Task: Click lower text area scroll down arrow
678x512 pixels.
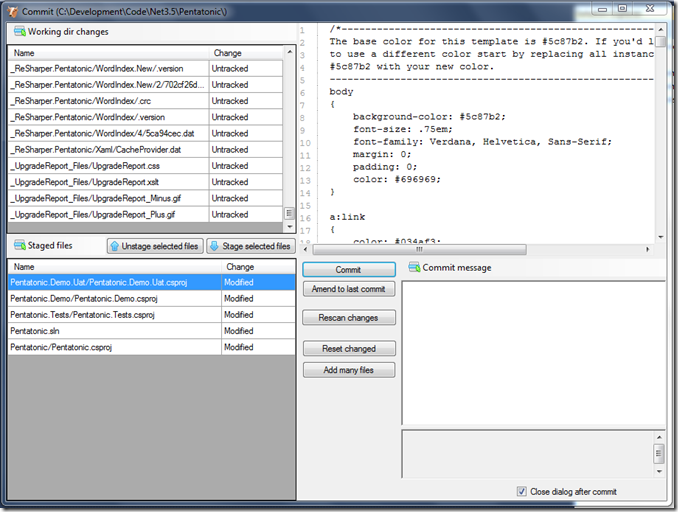Action: pos(659,471)
